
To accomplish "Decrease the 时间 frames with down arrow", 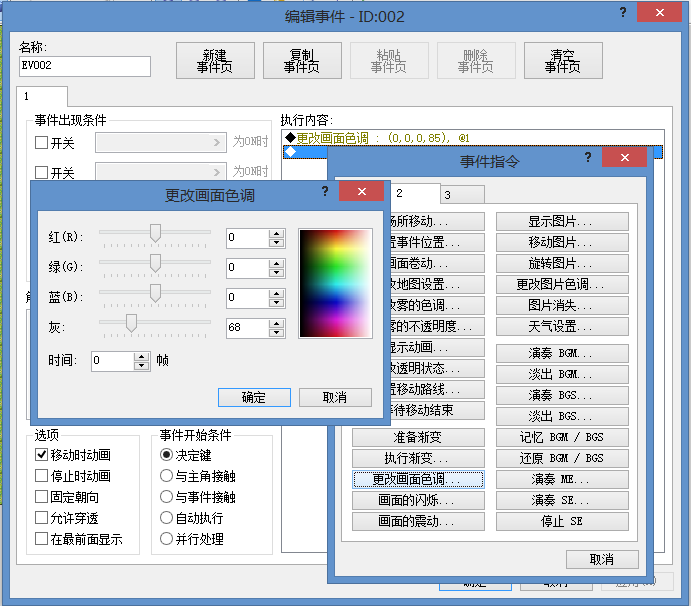I will click(x=141, y=365).
